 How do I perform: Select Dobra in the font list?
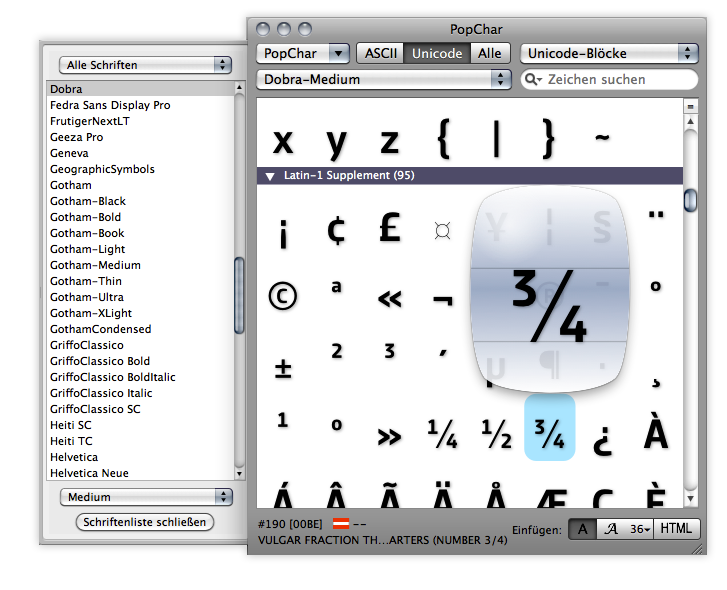coord(140,89)
